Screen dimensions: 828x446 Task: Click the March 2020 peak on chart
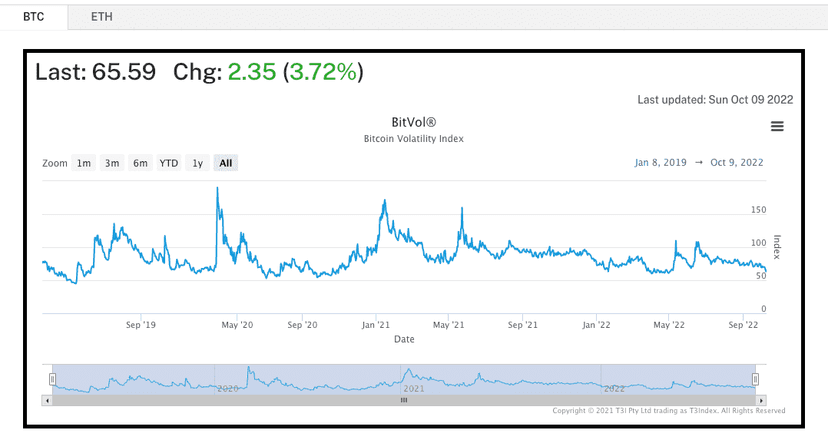click(x=217, y=188)
